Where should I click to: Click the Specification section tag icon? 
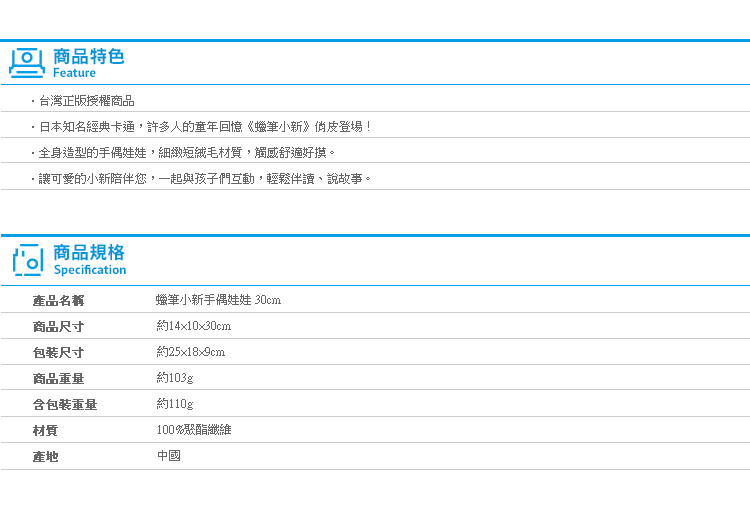point(28,260)
